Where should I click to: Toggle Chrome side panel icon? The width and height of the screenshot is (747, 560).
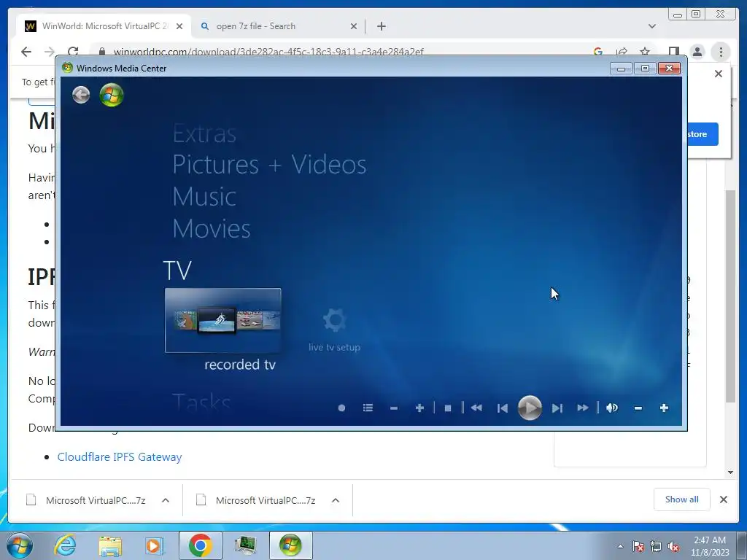coord(673,52)
